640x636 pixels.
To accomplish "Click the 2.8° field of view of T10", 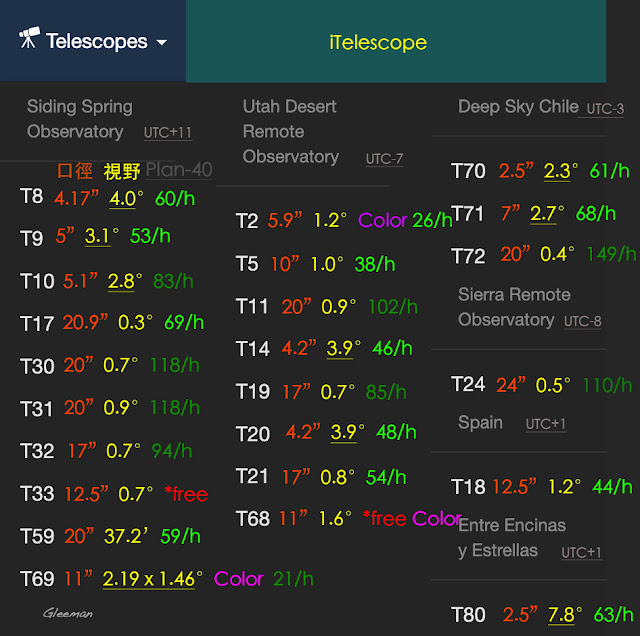I will point(125,282).
